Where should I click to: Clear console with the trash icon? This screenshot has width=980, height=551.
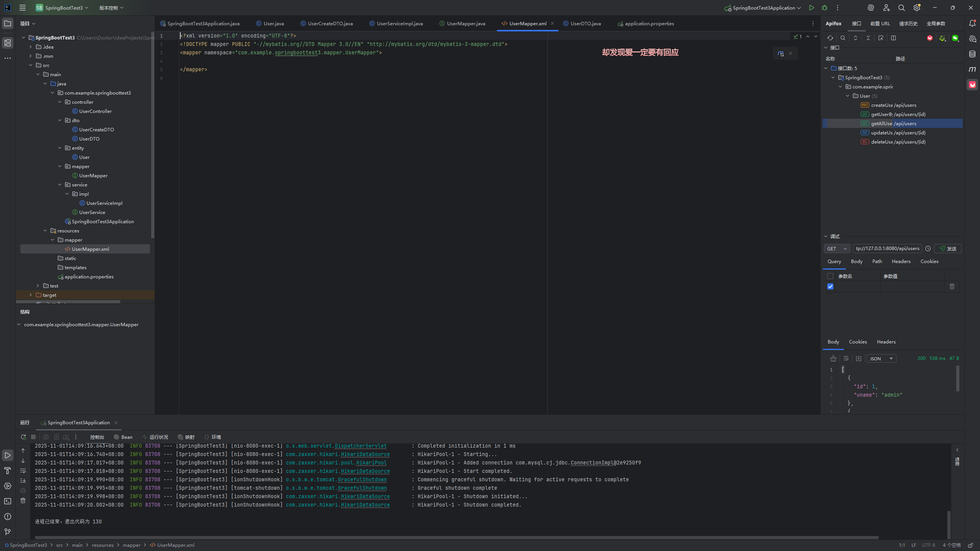point(23,500)
